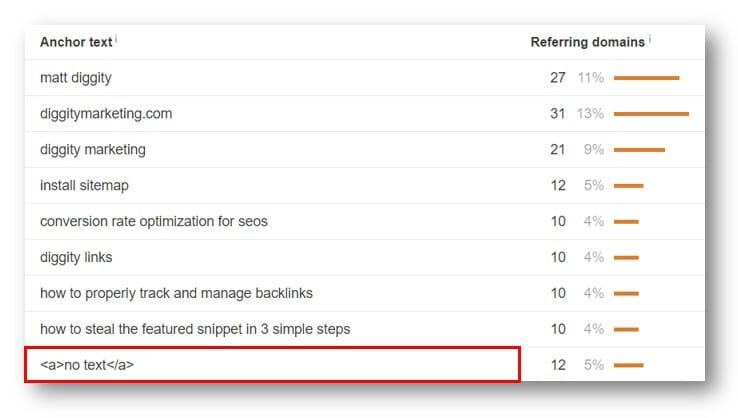Click the "install sitemap" anchor text
The image size is (738, 418).
pos(84,185)
